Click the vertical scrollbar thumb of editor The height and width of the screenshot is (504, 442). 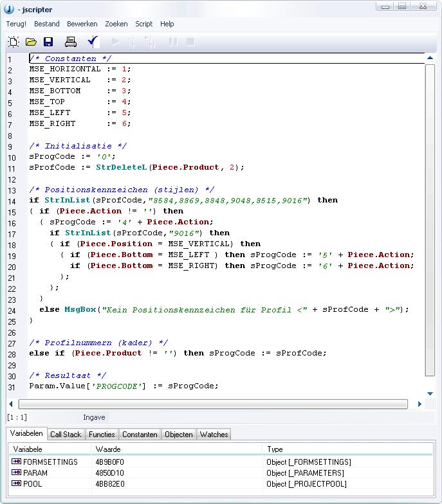[x=430, y=220]
